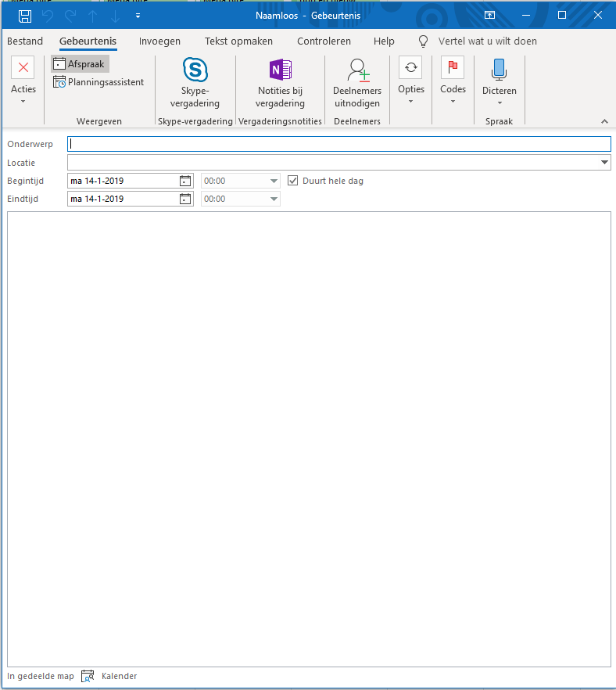Click in the Onderwerp text field
616x690 pixels.
[x=338, y=144]
